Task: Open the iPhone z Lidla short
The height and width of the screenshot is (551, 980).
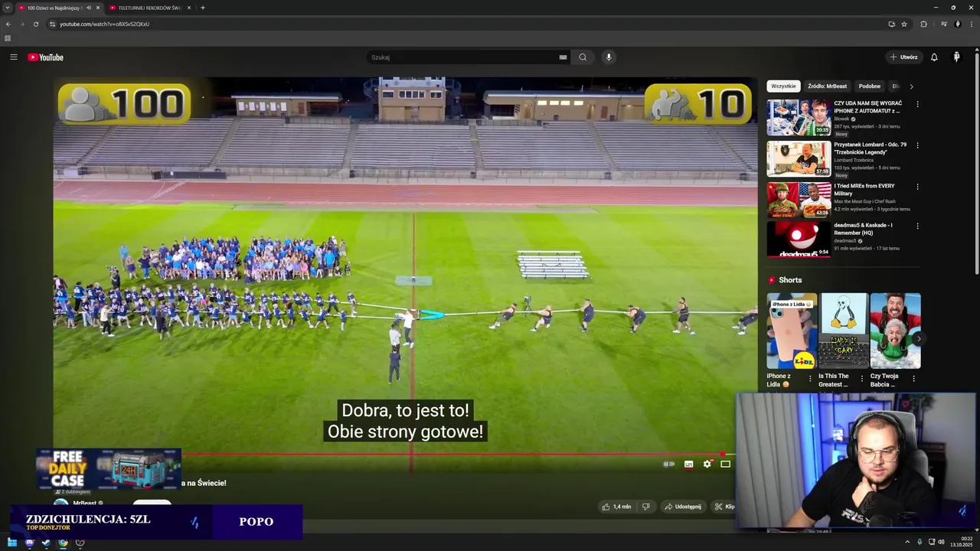Action: (x=792, y=331)
